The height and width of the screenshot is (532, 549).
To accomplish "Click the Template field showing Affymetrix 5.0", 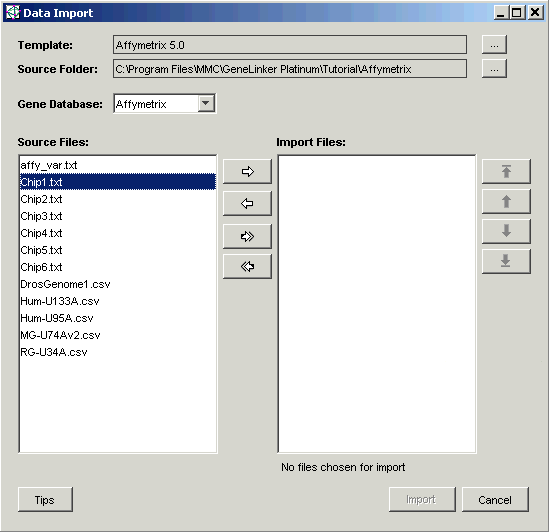I will [x=290, y=44].
